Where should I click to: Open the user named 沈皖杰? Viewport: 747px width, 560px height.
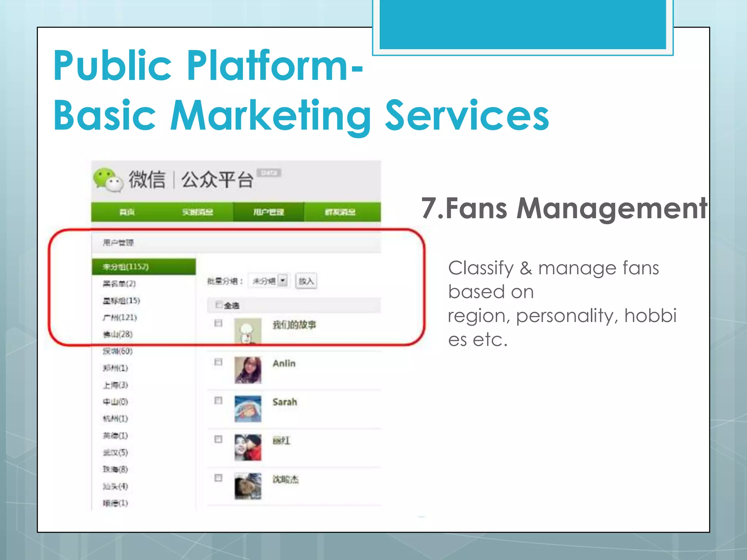pyautogui.click(x=285, y=479)
